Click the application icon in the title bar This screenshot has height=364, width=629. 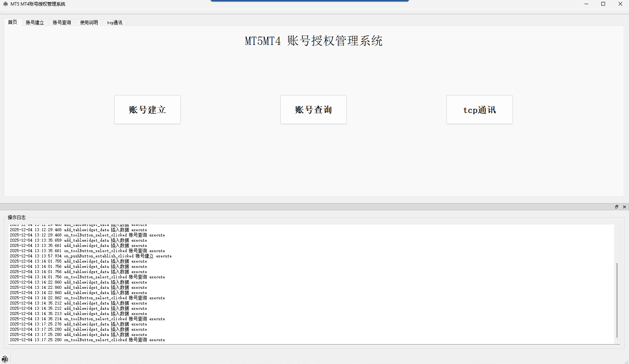click(x=5, y=4)
